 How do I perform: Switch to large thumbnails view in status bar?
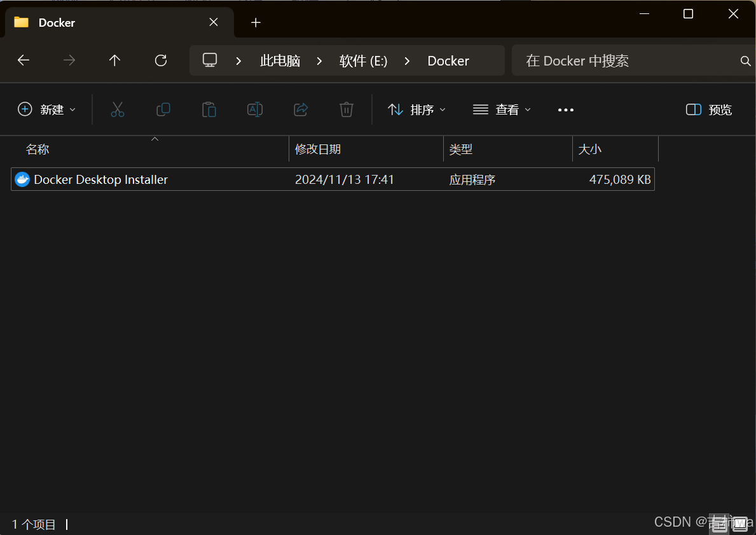point(740,524)
